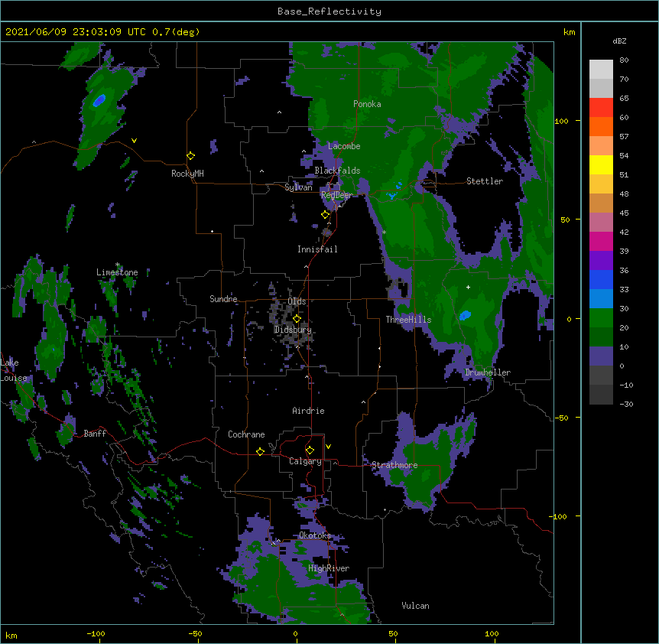Select the slate purple 0-10 dBZ swatch

601,356
